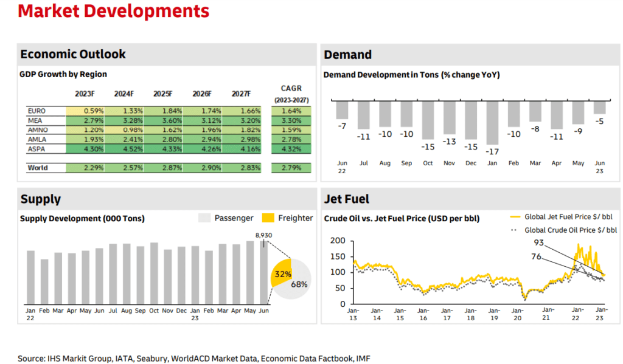Click the 'Freighter' legend label
This screenshot has width=623, height=364.
(296, 218)
